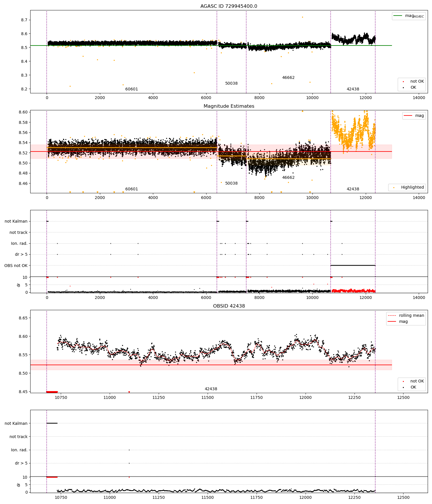
Task: Click the 50038 obsid label in top plot
Action: (231, 83)
